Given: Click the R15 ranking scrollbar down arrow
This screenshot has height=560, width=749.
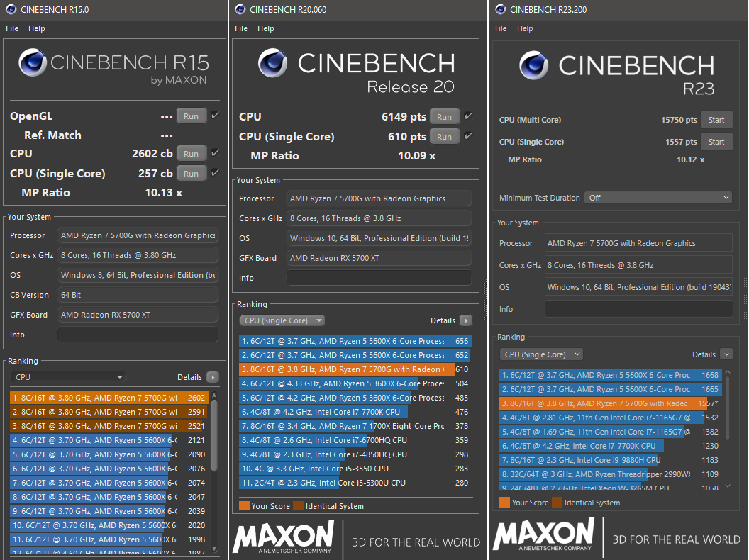Looking at the screenshot, I should click(214, 549).
